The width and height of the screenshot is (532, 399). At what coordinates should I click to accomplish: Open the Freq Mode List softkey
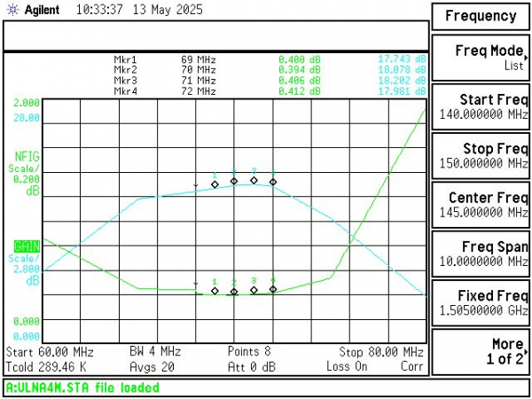tap(481, 58)
